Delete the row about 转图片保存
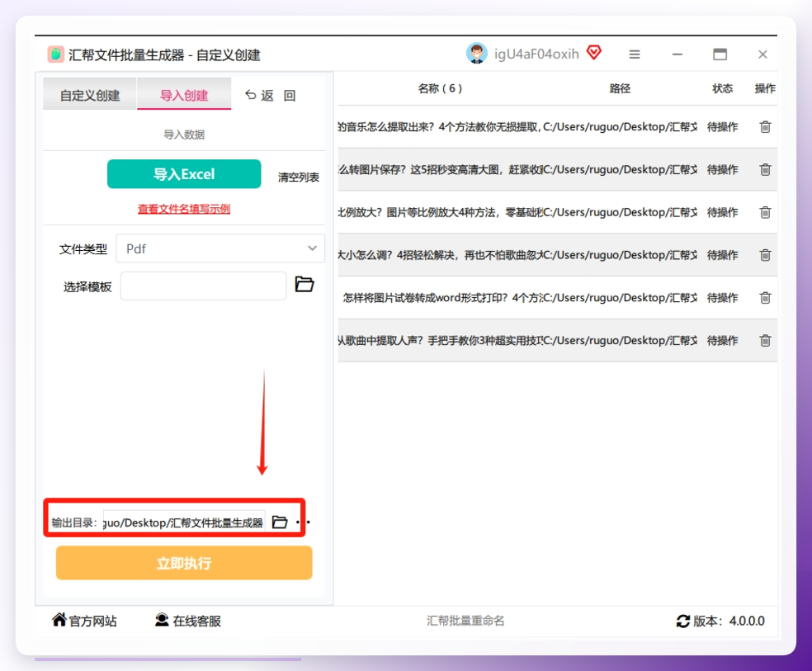Screen dimensions: 812x671 click(x=765, y=169)
